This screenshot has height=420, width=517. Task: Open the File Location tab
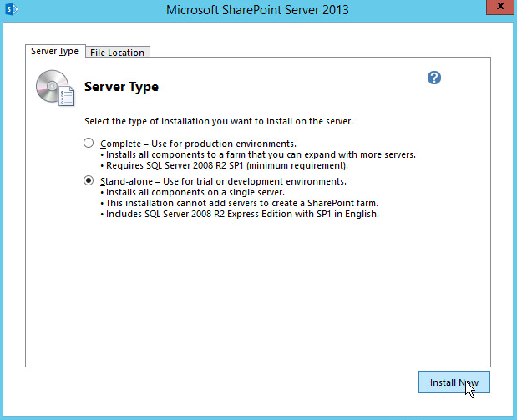coord(117,53)
